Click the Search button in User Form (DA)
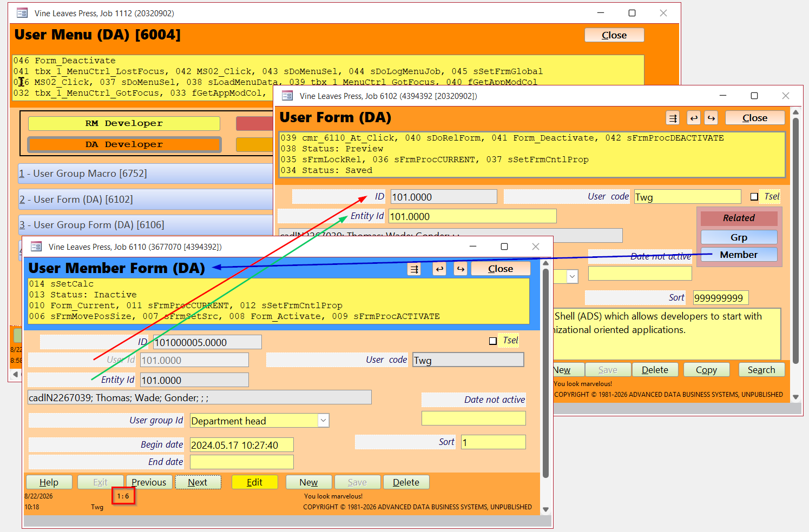809x532 pixels. click(761, 370)
